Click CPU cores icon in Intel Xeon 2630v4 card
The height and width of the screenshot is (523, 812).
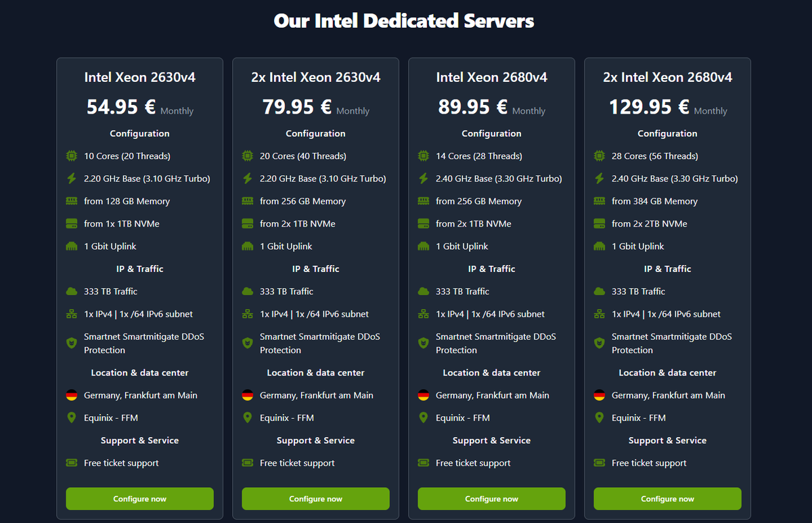(71, 156)
